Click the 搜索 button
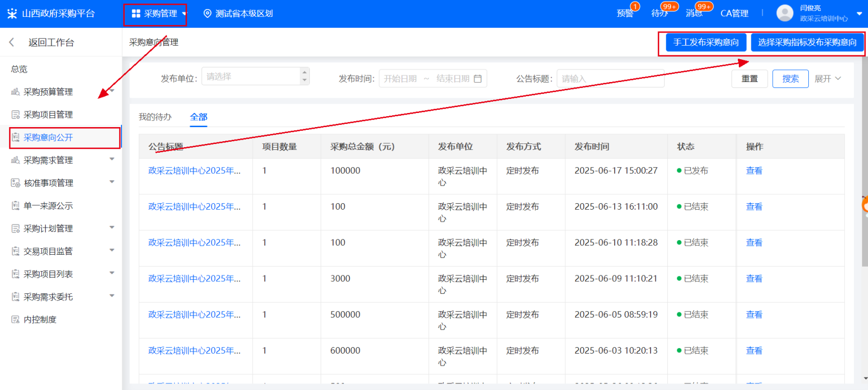The width and height of the screenshot is (868, 390). click(x=790, y=79)
